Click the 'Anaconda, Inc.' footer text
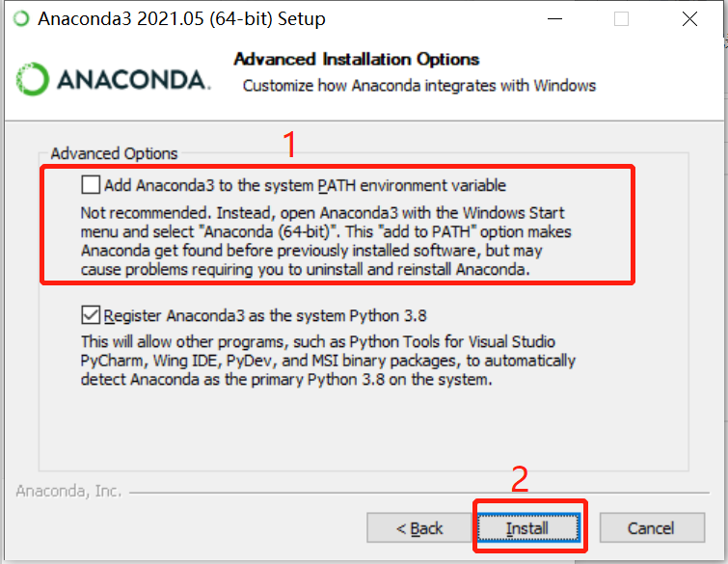 click(x=68, y=491)
